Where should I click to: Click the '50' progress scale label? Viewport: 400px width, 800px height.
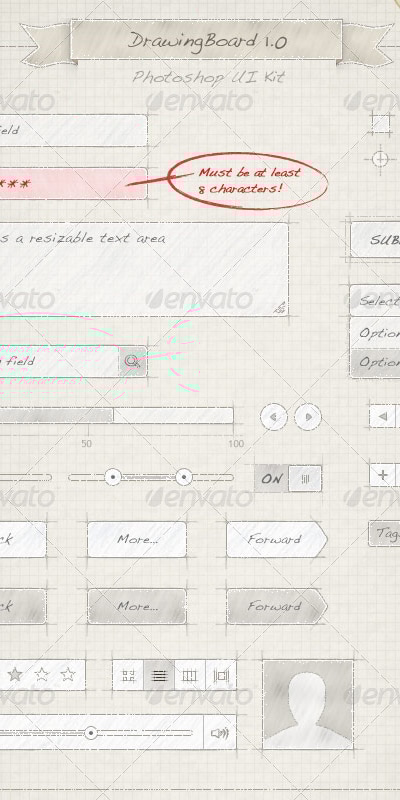[87, 444]
